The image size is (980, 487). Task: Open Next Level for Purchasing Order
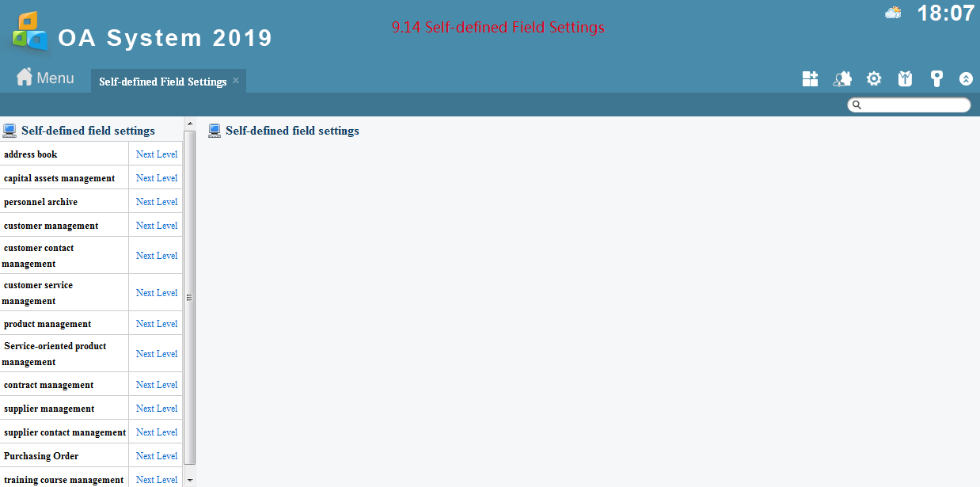(157, 456)
